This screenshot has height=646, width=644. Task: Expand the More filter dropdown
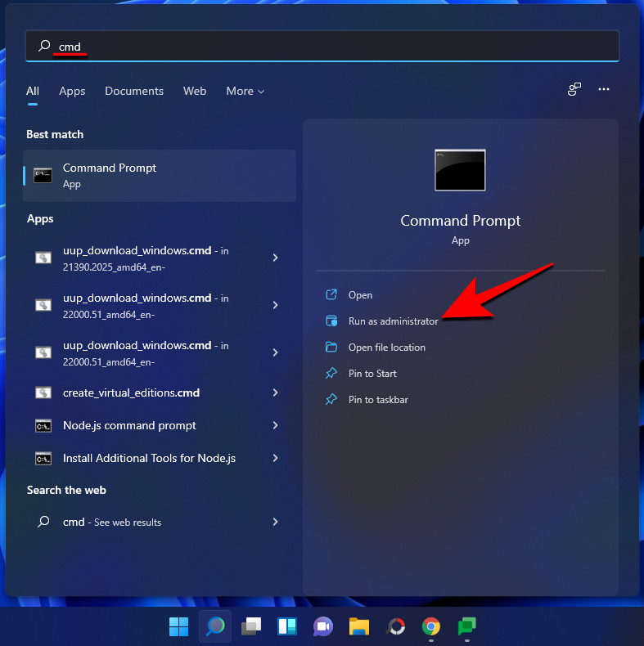pos(245,92)
